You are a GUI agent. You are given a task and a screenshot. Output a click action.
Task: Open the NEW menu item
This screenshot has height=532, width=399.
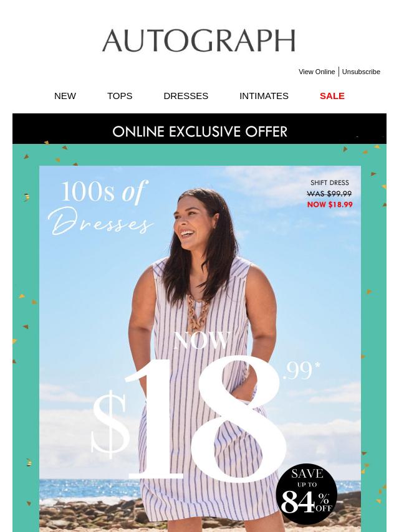coord(65,96)
